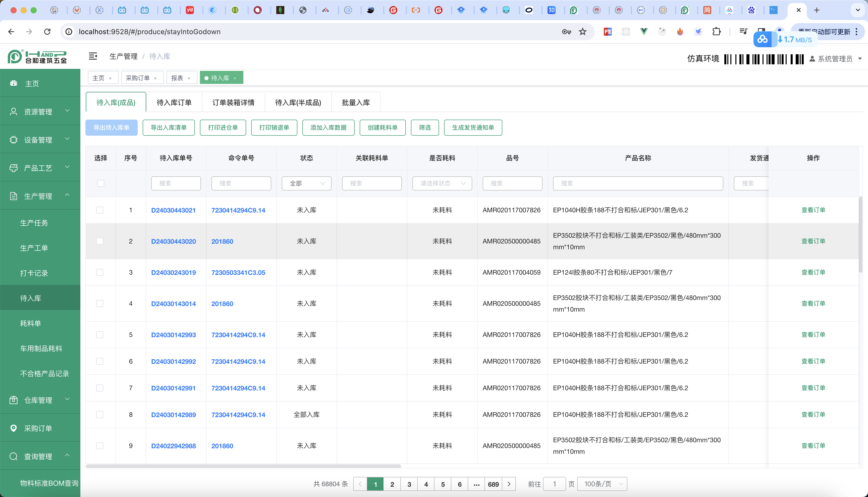Open the 系统管理员 user dropdown arrow
Viewport: 868px width, 497px height.
(x=860, y=59)
